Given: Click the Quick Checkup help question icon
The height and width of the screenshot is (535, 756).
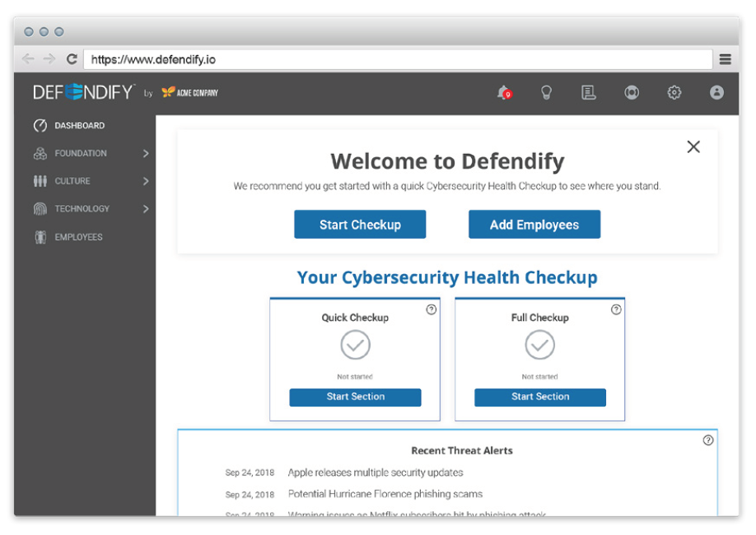Looking at the screenshot, I should [431, 309].
